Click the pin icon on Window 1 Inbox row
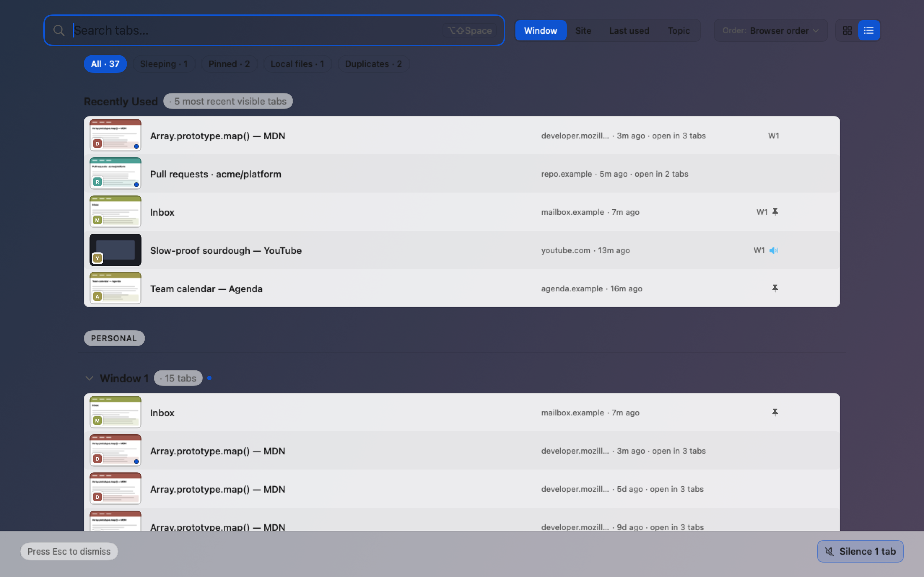This screenshot has width=924, height=577. pyautogui.click(x=775, y=413)
